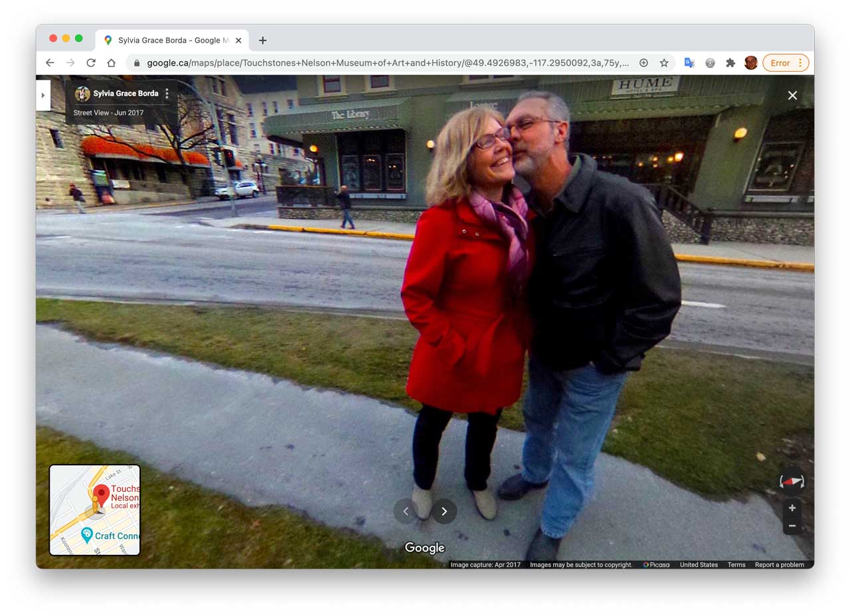The width and height of the screenshot is (850, 616).
Task: Open the Terms link in footer
Action: [736, 565]
